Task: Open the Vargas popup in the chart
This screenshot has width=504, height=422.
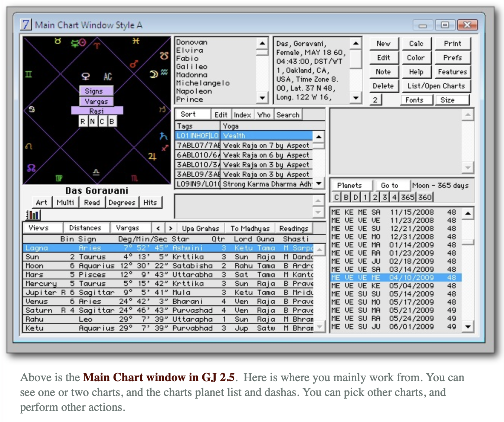Action: (96, 101)
